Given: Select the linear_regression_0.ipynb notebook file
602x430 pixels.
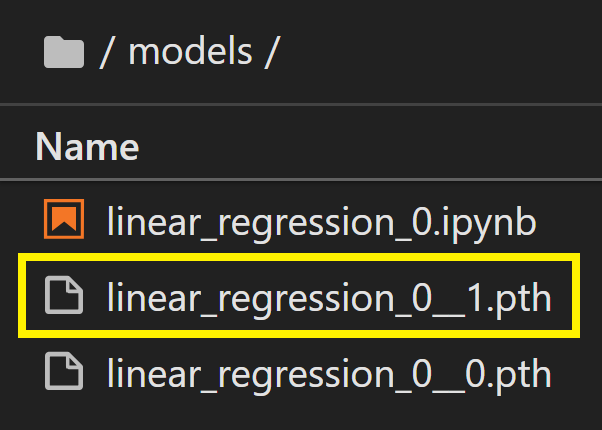Looking at the screenshot, I should click(322, 222).
